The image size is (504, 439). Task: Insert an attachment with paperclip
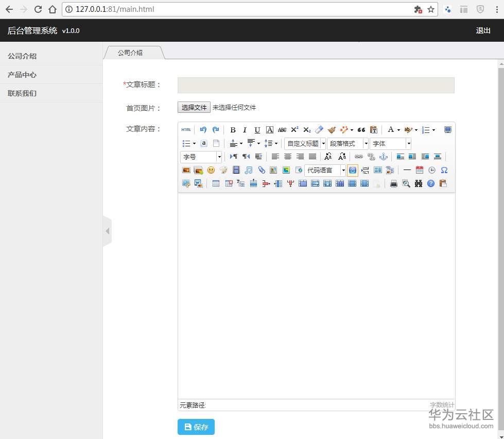pyautogui.click(x=262, y=170)
